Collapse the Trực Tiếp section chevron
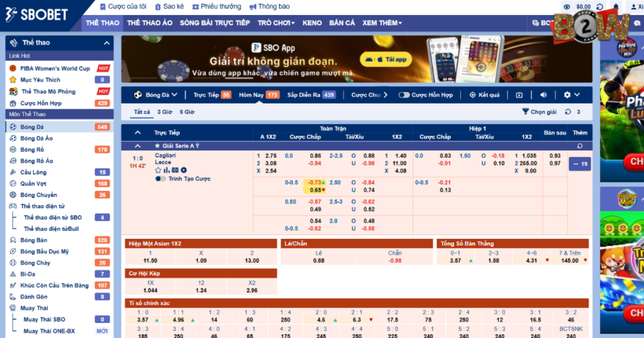This screenshot has width=644, height=338. (138, 133)
